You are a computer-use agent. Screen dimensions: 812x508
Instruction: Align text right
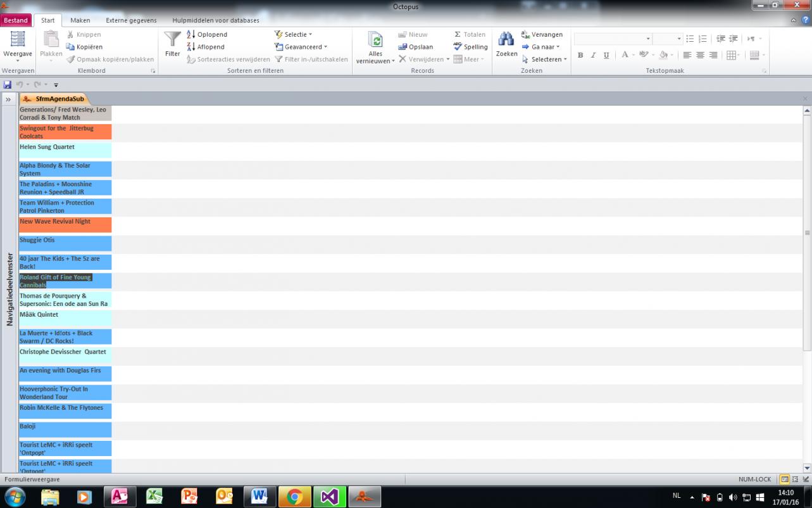713,56
